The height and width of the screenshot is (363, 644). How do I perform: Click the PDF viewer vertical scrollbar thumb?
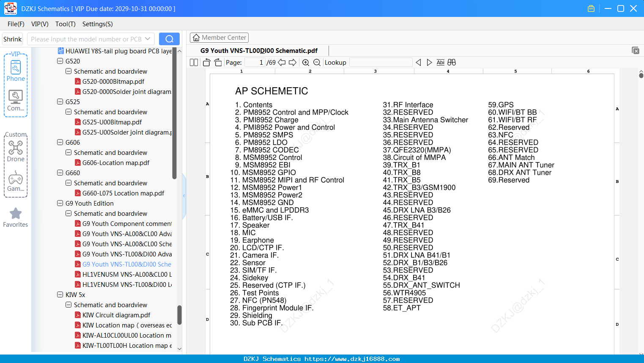click(641, 75)
